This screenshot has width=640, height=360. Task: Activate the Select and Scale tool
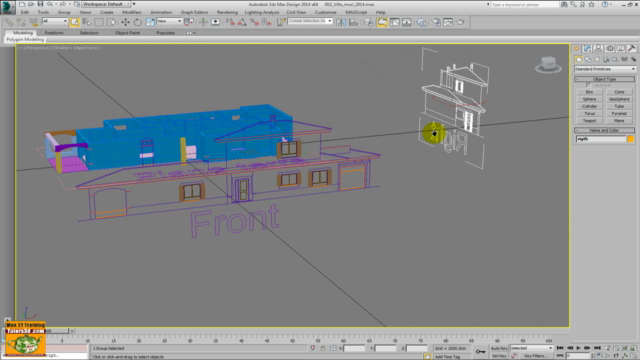(x=150, y=22)
